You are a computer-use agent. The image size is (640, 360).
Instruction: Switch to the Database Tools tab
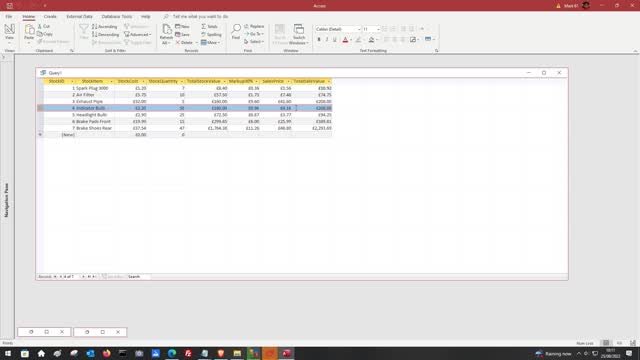117,16
